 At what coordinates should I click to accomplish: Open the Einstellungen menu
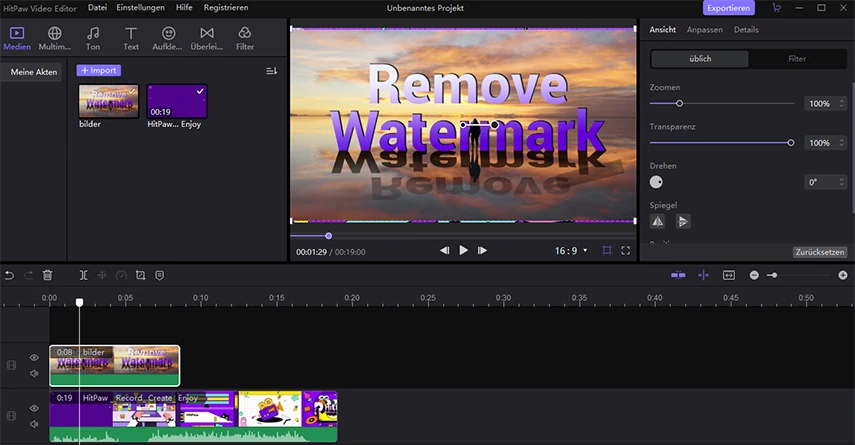(140, 8)
